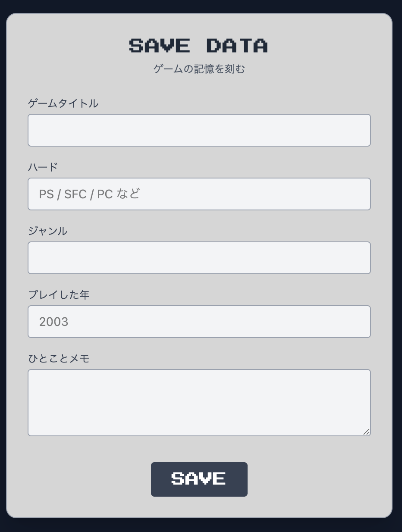Click inside the ひとことメモ text area
The image size is (402, 532).
pos(199,401)
